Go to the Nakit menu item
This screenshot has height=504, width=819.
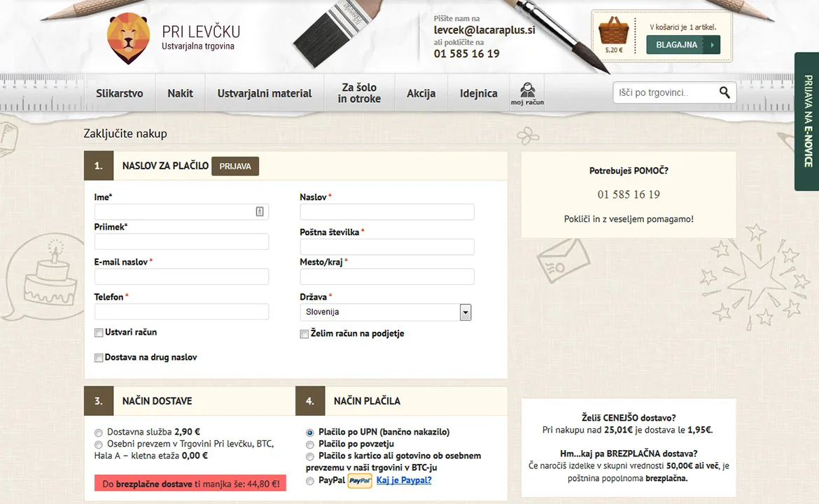click(x=180, y=94)
